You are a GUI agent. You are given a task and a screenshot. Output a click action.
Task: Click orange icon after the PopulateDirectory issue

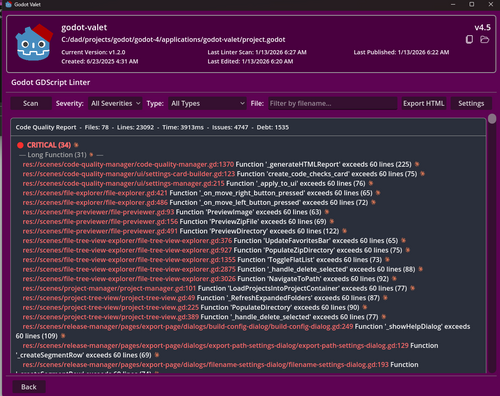point(365,307)
